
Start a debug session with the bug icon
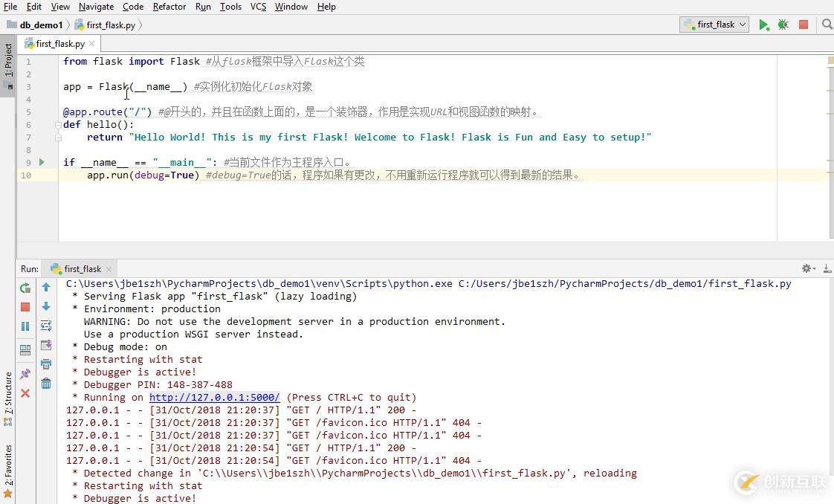(783, 25)
